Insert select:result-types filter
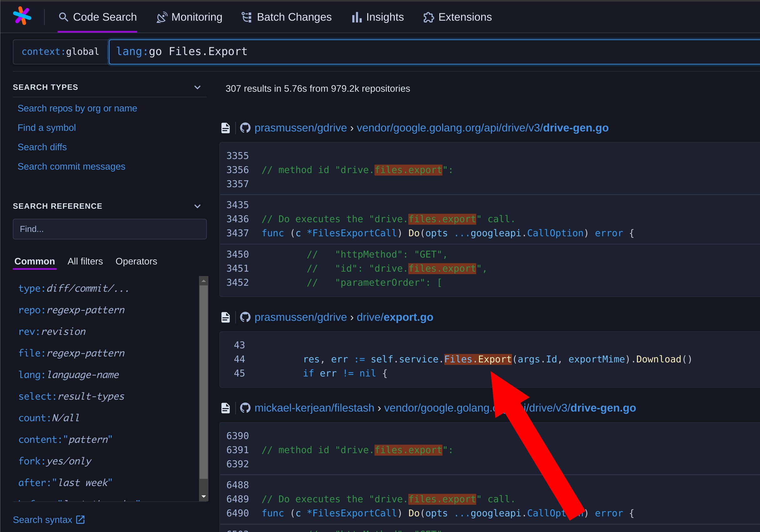 point(71,396)
